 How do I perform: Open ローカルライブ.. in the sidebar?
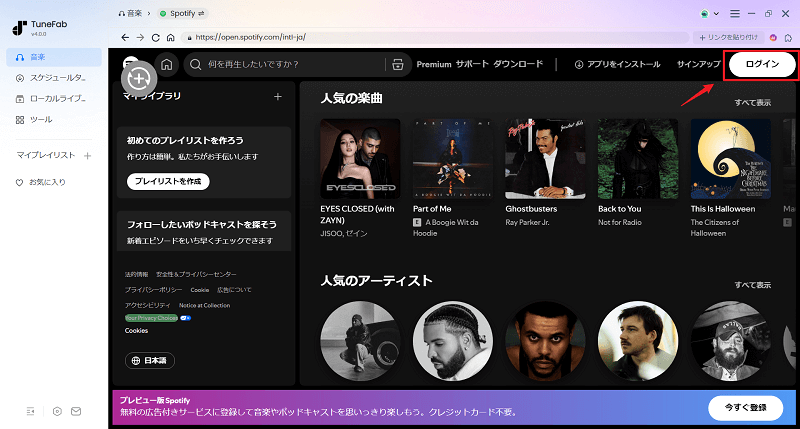pos(54,99)
